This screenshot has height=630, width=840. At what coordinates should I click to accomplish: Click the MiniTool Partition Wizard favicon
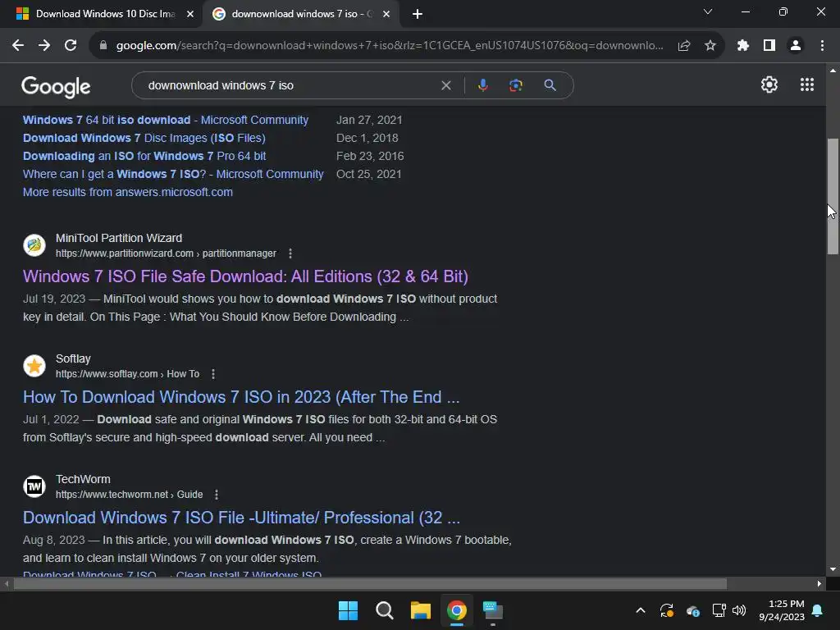(x=34, y=245)
